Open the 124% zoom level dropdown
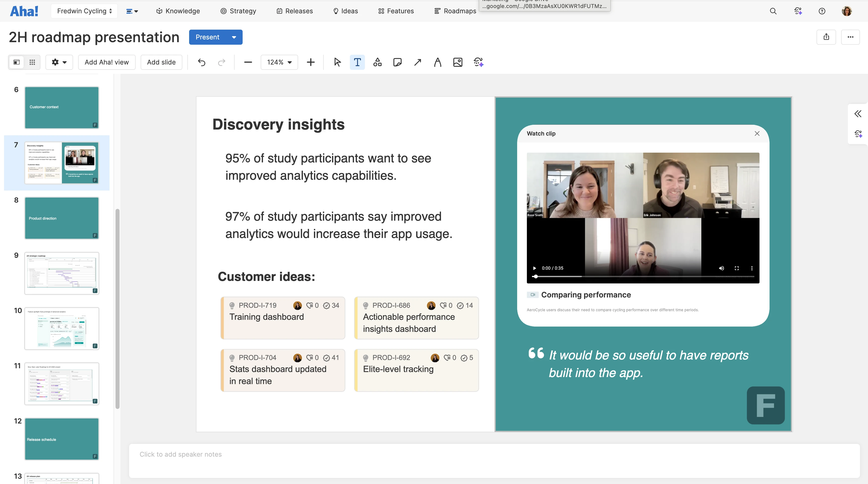This screenshot has width=868, height=484. pos(279,62)
